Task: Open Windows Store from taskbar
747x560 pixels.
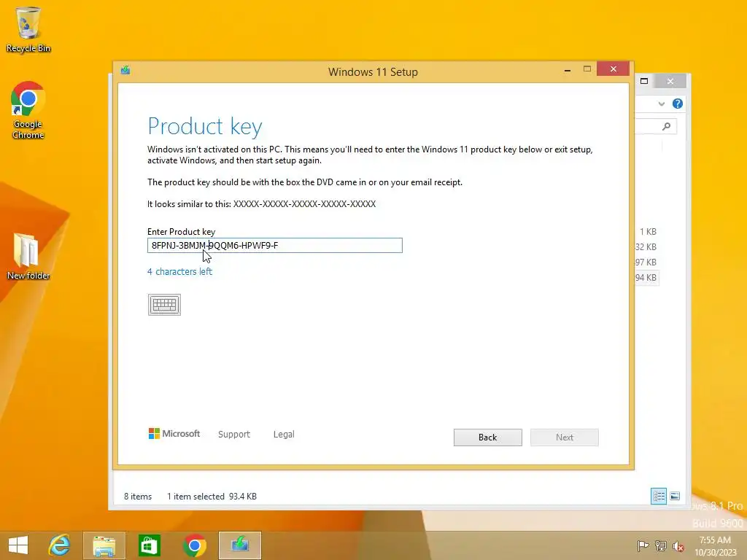Action: 149,545
